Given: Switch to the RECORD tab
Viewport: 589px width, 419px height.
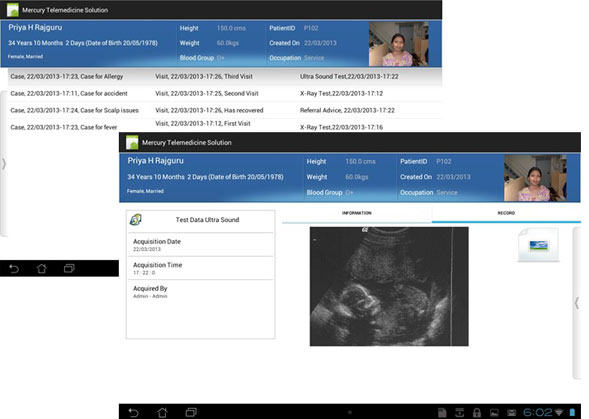Looking at the screenshot, I should pos(506,213).
